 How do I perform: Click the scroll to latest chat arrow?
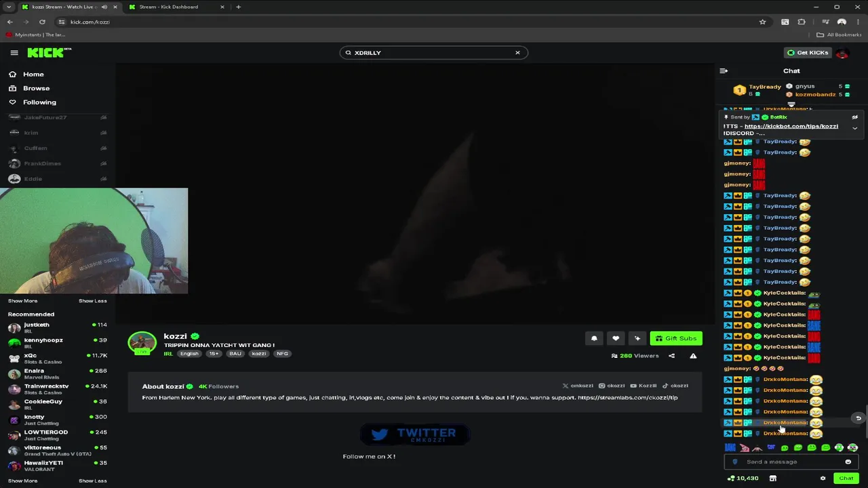[858, 418]
